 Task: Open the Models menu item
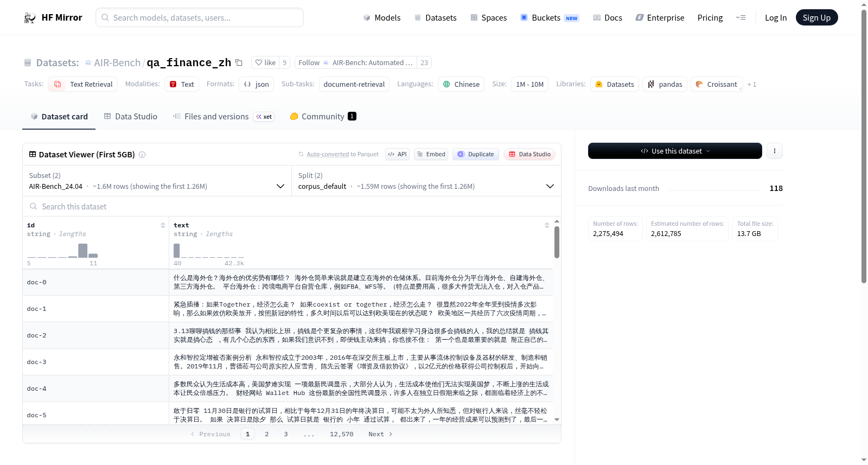coord(382,18)
